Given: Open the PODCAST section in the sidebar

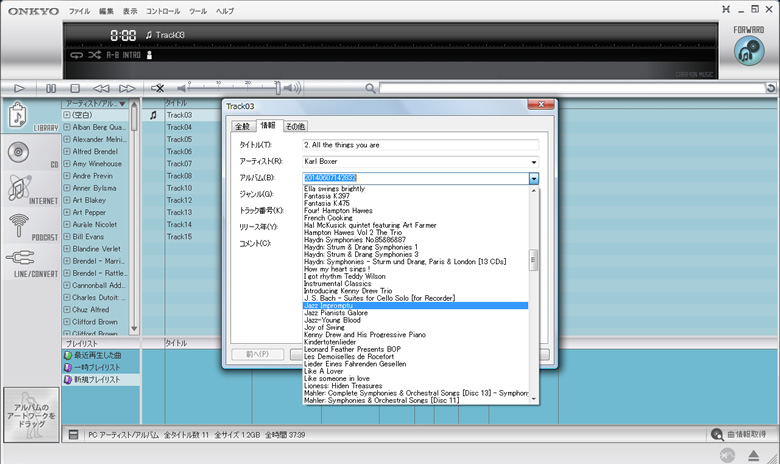Looking at the screenshot, I should coord(31,226).
